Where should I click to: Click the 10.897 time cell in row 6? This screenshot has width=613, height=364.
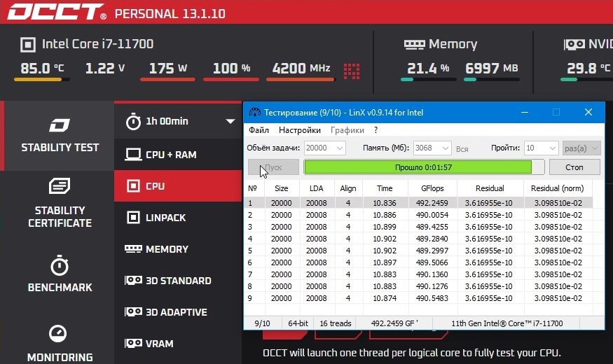click(385, 262)
